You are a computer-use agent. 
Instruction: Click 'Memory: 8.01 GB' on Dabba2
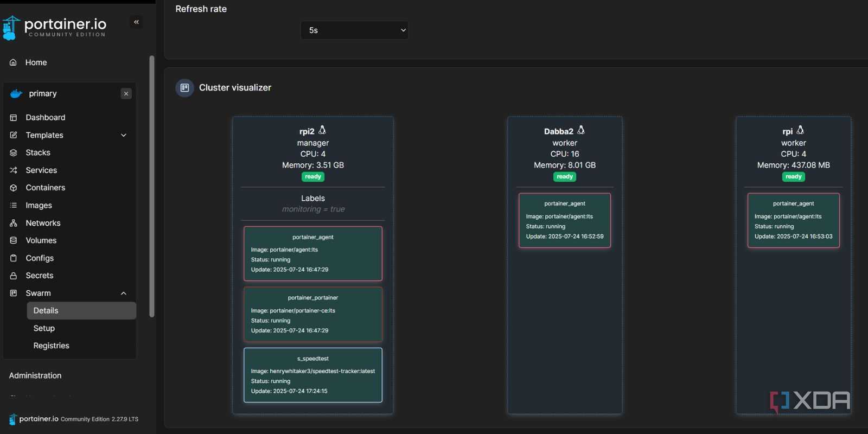(565, 165)
